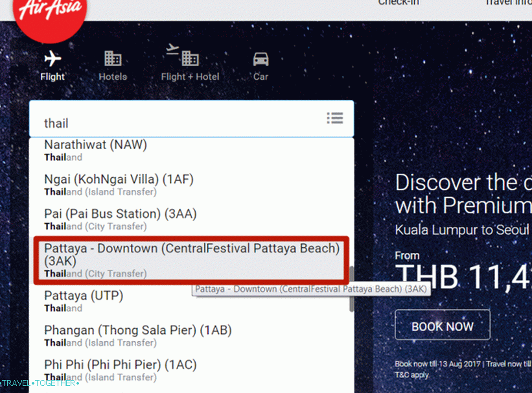Choose Ngai (KohNgai Villa) (1AF)
The image size is (532, 393).
coord(191,185)
